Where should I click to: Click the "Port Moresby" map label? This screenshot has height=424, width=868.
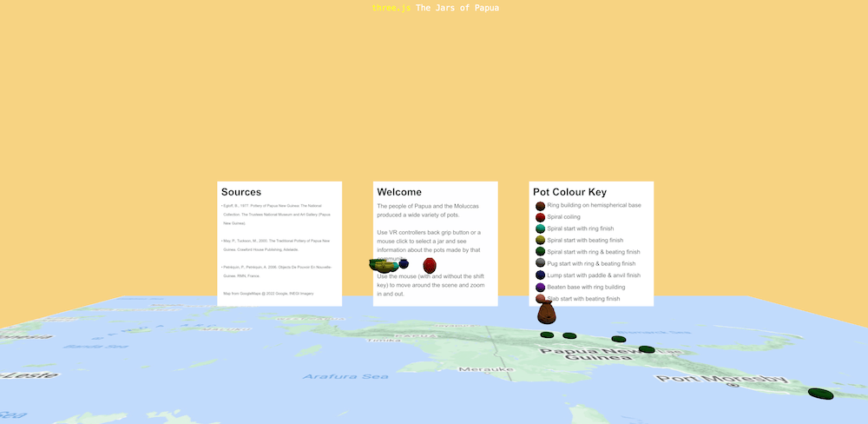coord(721,381)
